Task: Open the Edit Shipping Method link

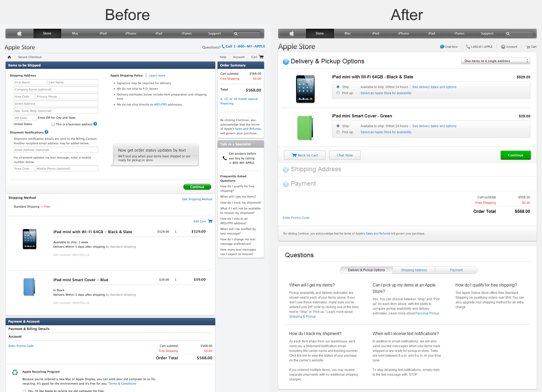Action: (x=197, y=199)
